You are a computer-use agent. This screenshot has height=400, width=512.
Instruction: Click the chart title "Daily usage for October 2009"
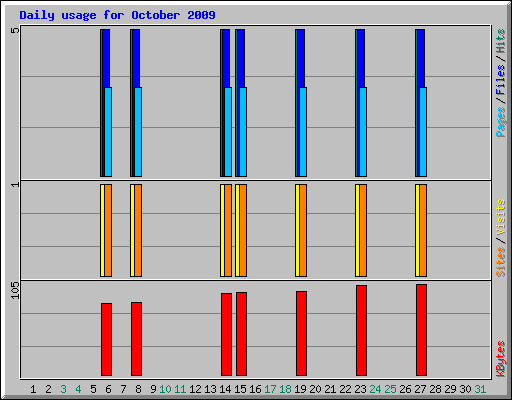[117, 15]
